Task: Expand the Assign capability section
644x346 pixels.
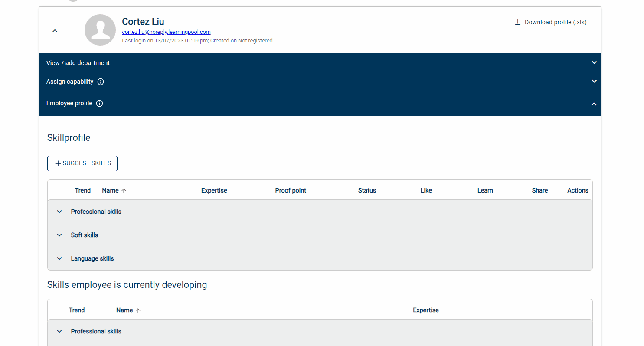Action: coord(594,82)
